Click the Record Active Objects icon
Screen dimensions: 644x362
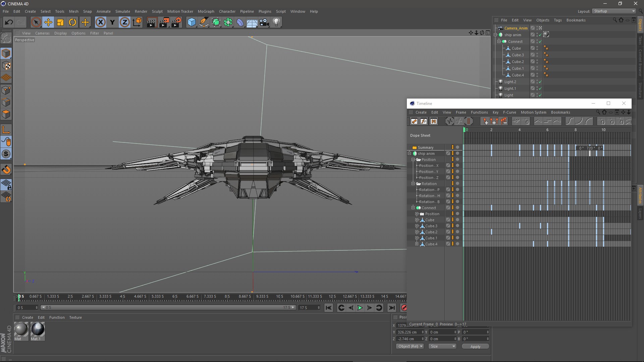403,308
